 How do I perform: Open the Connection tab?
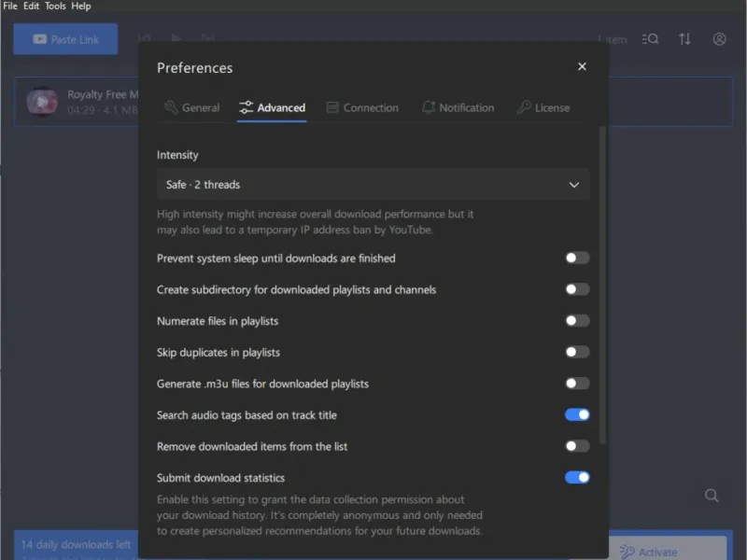click(362, 107)
